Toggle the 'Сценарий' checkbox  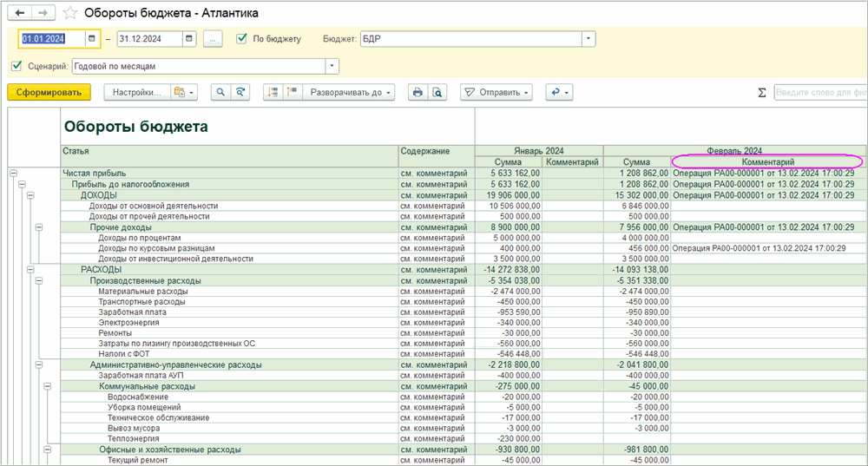16,66
